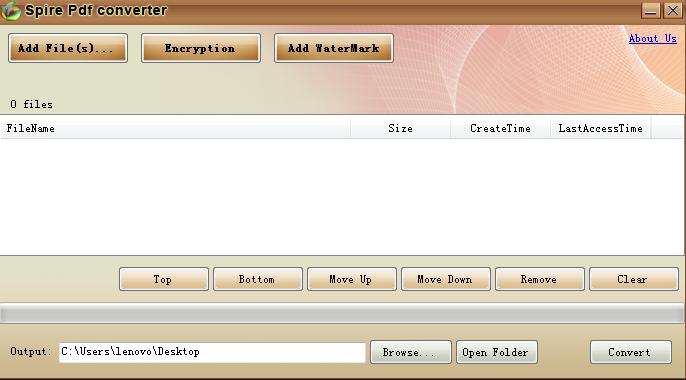Sort by the Size column header
The width and height of the screenshot is (686, 380).
pos(400,128)
